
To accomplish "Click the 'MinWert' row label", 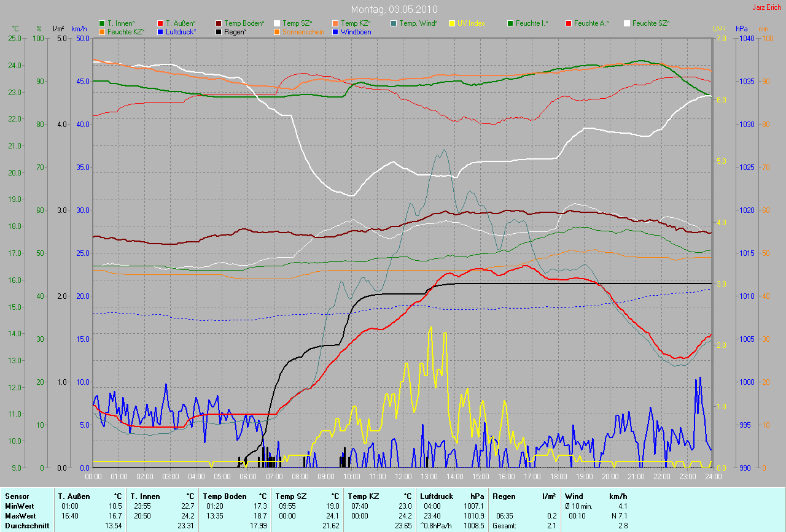I will click(x=18, y=505).
